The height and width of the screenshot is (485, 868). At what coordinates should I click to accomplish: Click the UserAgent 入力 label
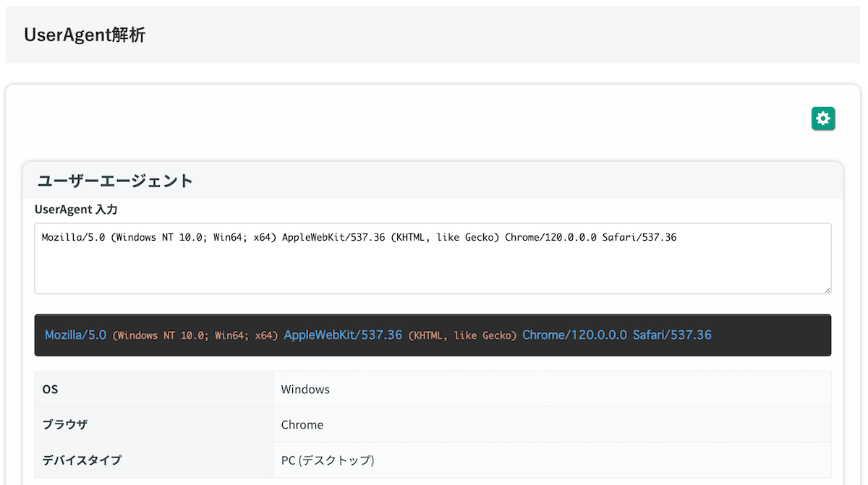coord(75,209)
